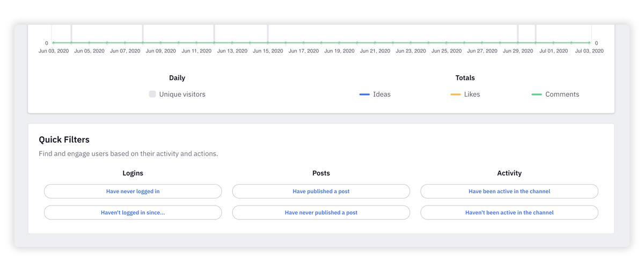Click the Quick Filters heading
Screen dimensions: 644x271
(64, 140)
